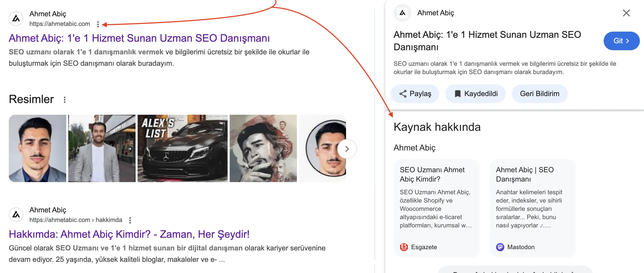644x273 pixels.
Task: Click Kaynak hakkında heading in panel
Action: click(x=437, y=127)
